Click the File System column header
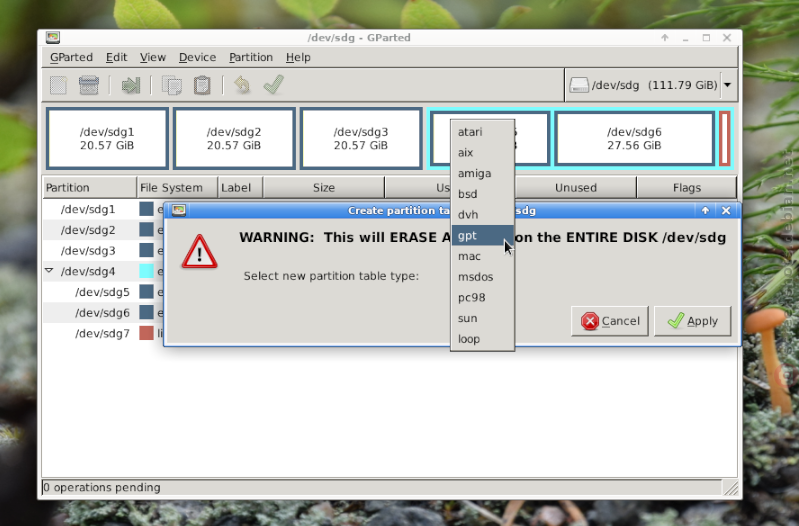This screenshot has height=526, width=799. tap(177, 188)
